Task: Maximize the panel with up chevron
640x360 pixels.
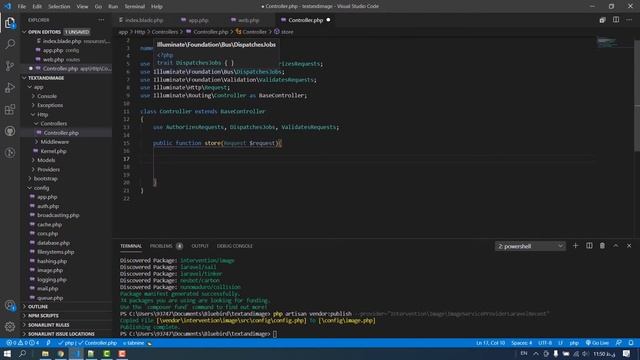Action: pos(616,246)
